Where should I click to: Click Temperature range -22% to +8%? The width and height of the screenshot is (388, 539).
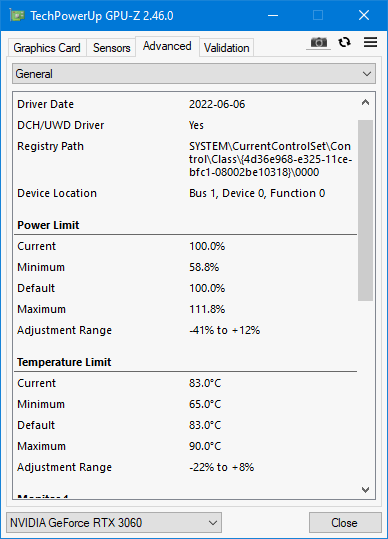222,467
